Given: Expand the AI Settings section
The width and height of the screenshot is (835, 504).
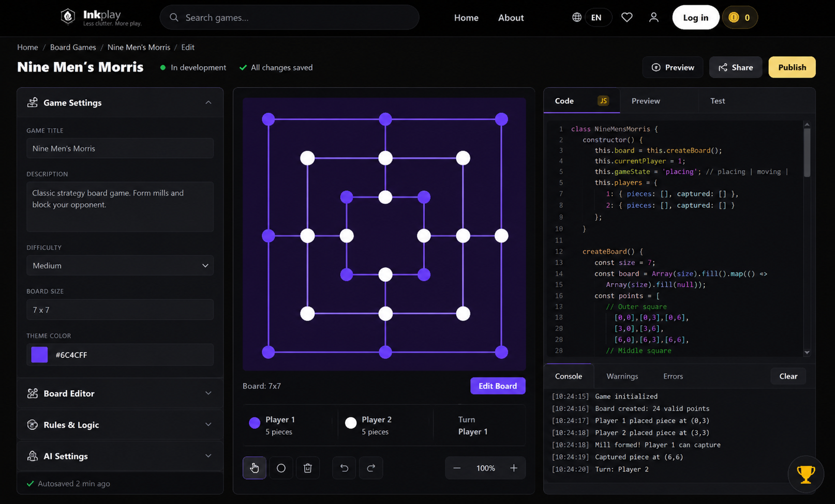Looking at the screenshot, I should pyautogui.click(x=208, y=456).
